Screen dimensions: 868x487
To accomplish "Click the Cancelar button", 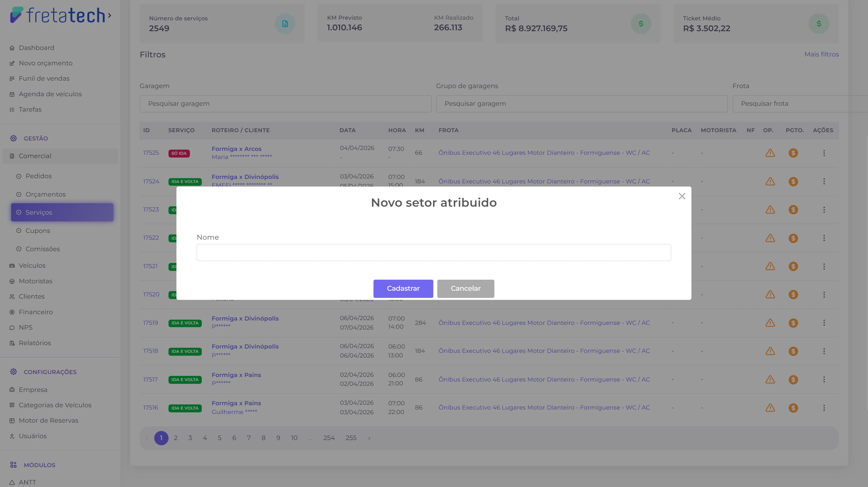I will pos(465,288).
